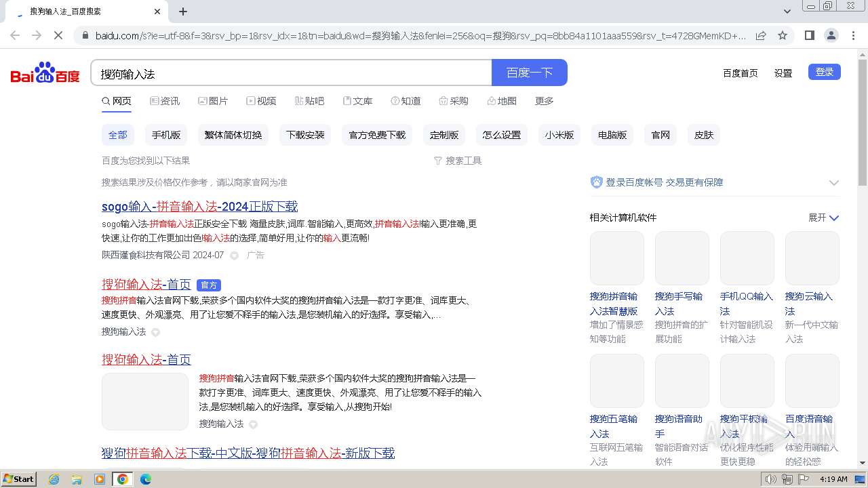The height and width of the screenshot is (488, 868).
Task: Select the Chrome taskbar icon
Action: [123, 479]
